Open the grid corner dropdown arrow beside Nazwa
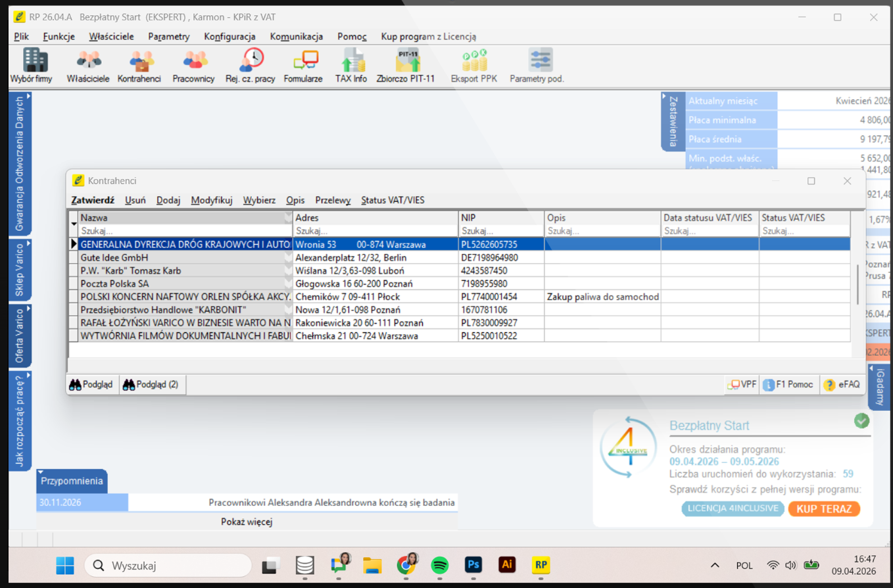Screen dimensions: 893x588 coord(73,224)
